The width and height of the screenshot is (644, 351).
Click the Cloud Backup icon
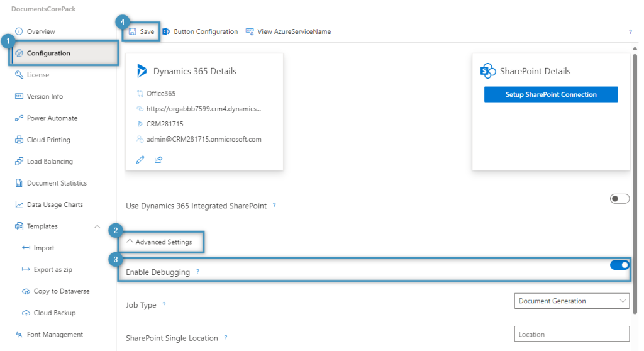pos(26,313)
